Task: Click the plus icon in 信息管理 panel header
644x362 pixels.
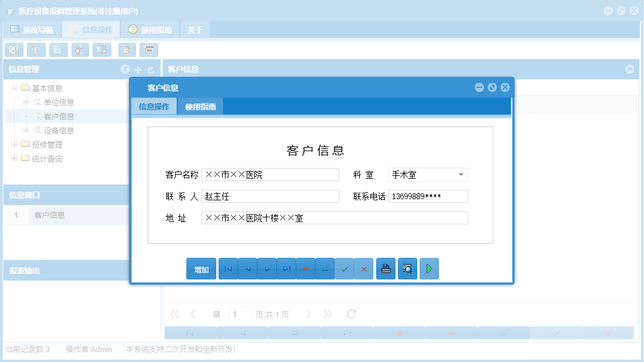Action: (138, 69)
